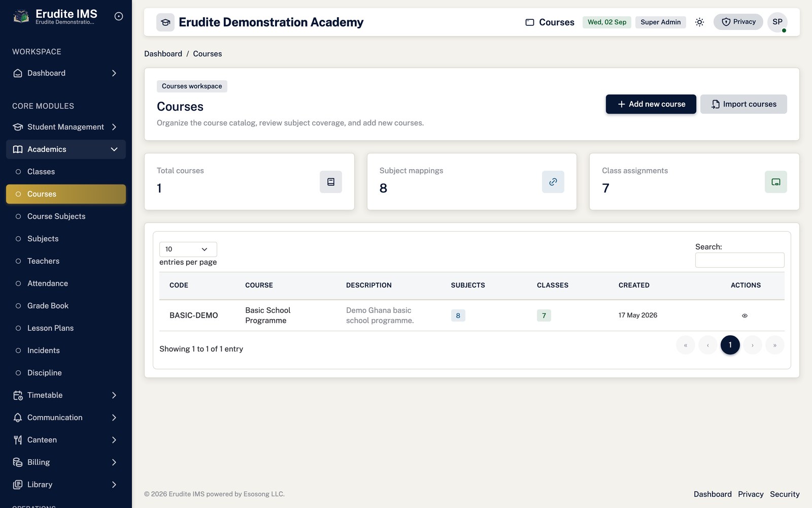Screen dimensions: 812x508
Task: Click the Privacy button in header
Action: (738, 22)
